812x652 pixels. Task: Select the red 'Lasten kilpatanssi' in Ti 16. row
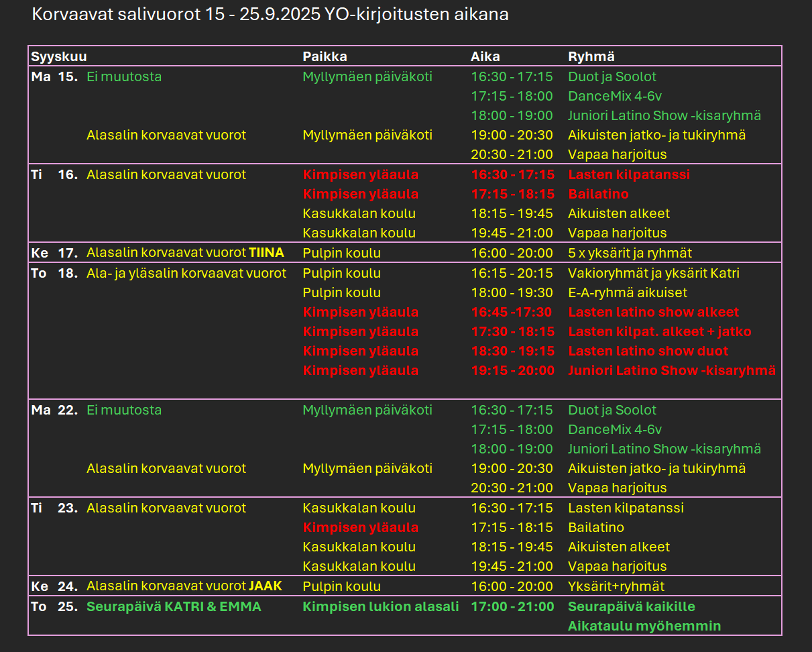click(629, 174)
